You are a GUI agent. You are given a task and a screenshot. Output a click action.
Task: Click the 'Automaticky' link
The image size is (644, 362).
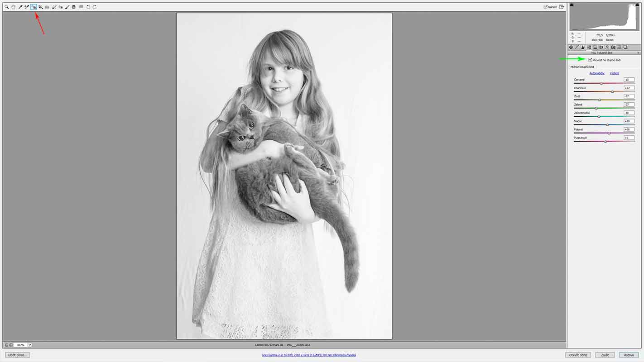(597, 73)
